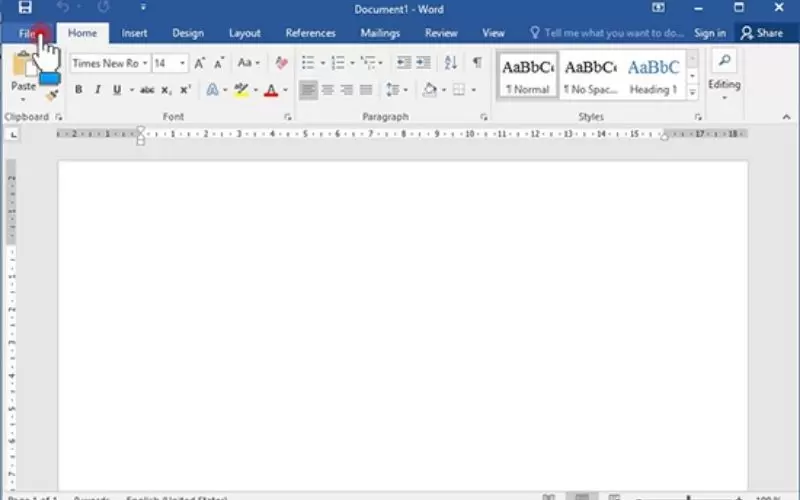
Task: Apply the Heading 1 style
Action: pos(654,76)
